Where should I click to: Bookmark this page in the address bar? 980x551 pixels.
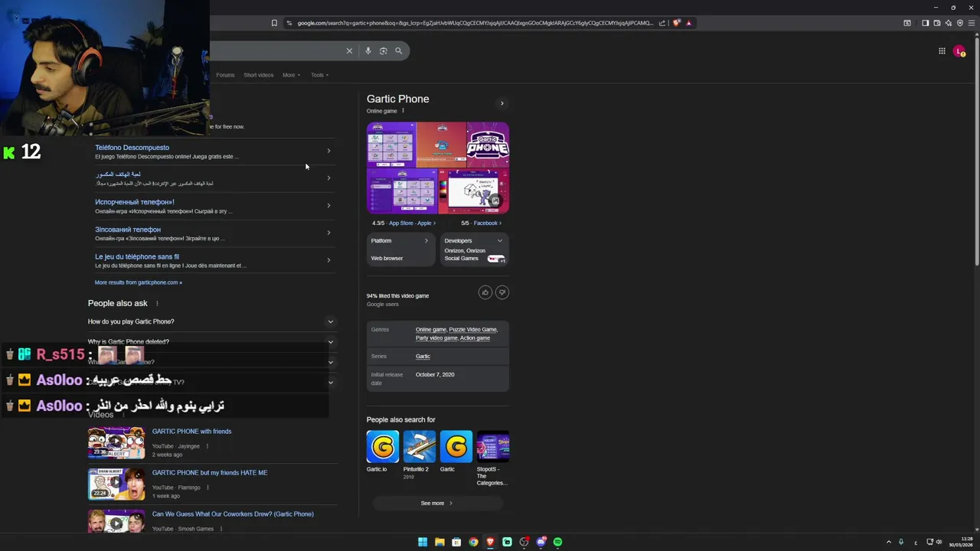(x=274, y=23)
